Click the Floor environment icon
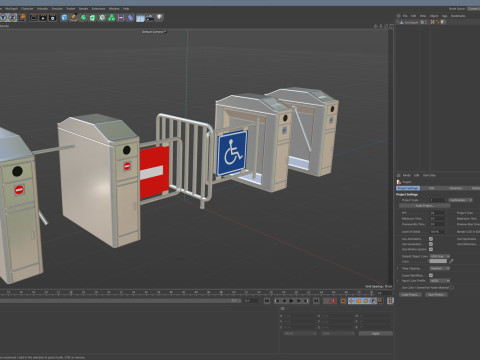The width and height of the screenshot is (480, 360). click(140, 18)
